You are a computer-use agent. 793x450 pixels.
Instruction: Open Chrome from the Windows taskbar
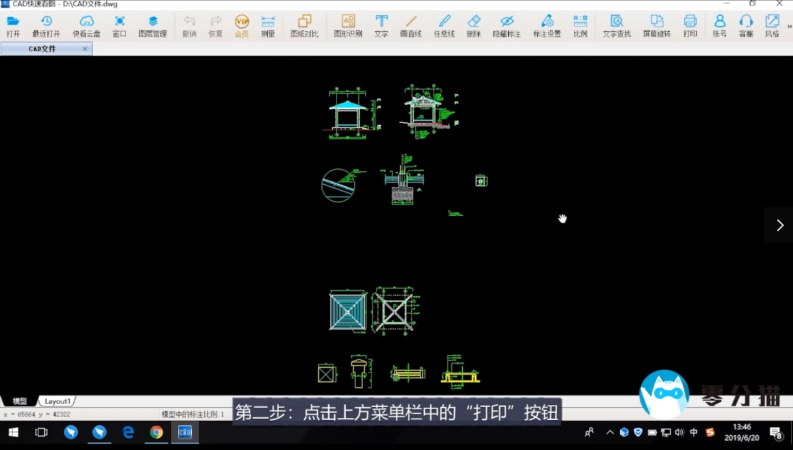click(x=156, y=433)
